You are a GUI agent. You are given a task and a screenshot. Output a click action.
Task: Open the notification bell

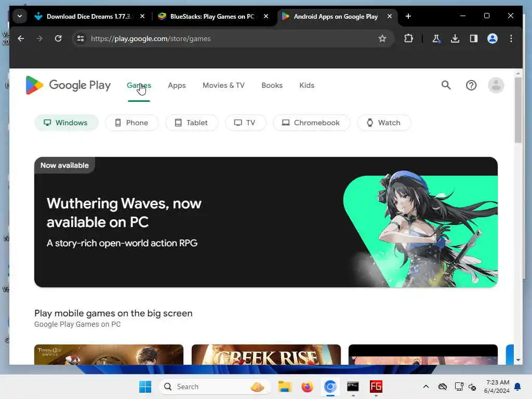coord(518,387)
